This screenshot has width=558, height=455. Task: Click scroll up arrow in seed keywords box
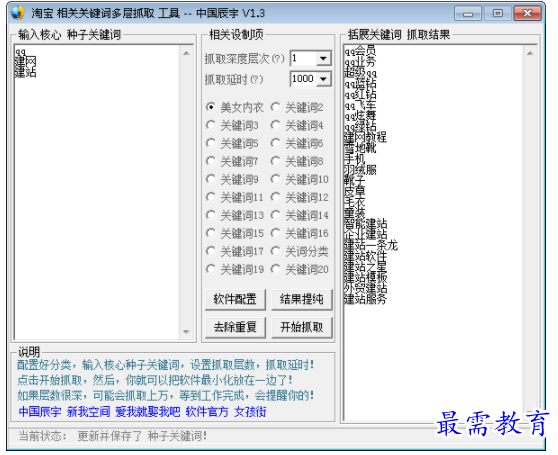point(186,53)
